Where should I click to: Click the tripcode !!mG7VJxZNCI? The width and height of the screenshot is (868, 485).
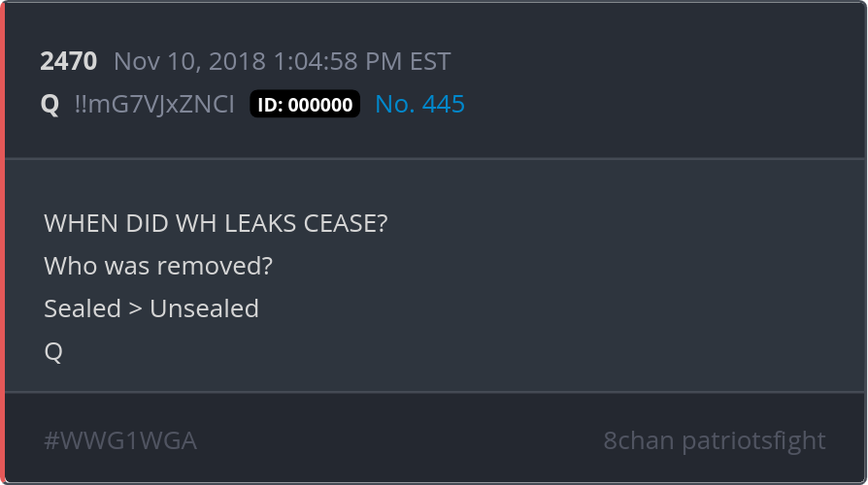tap(154, 105)
